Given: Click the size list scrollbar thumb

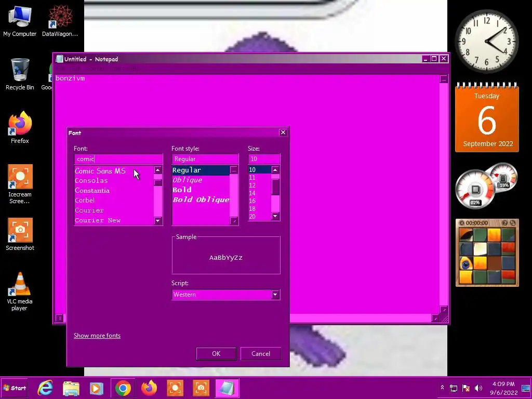Looking at the screenshot, I should tap(275, 187).
